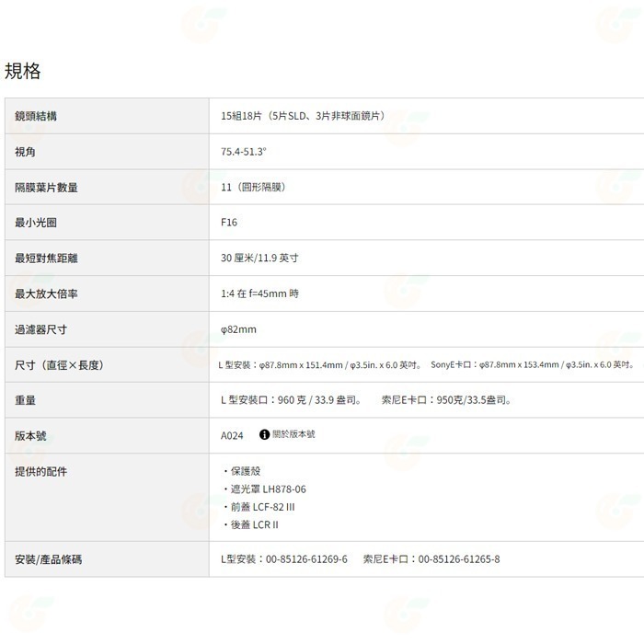Select the 重量 row label
The height and width of the screenshot is (644, 644).
[x=25, y=401]
